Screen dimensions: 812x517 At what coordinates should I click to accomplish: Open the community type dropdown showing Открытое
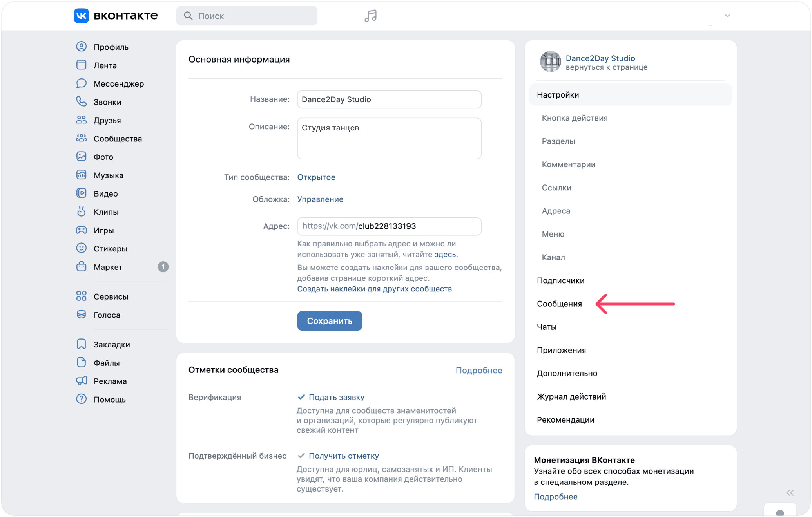coord(316,177)
